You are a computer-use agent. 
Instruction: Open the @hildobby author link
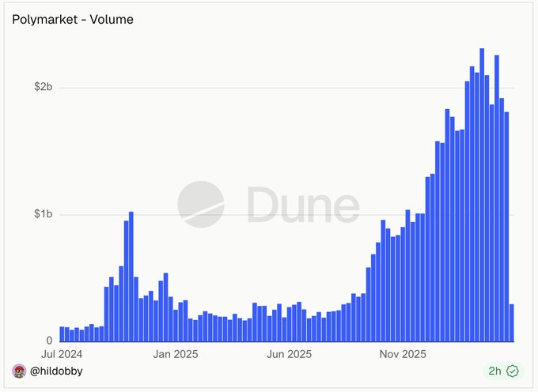tap(56, 371)
